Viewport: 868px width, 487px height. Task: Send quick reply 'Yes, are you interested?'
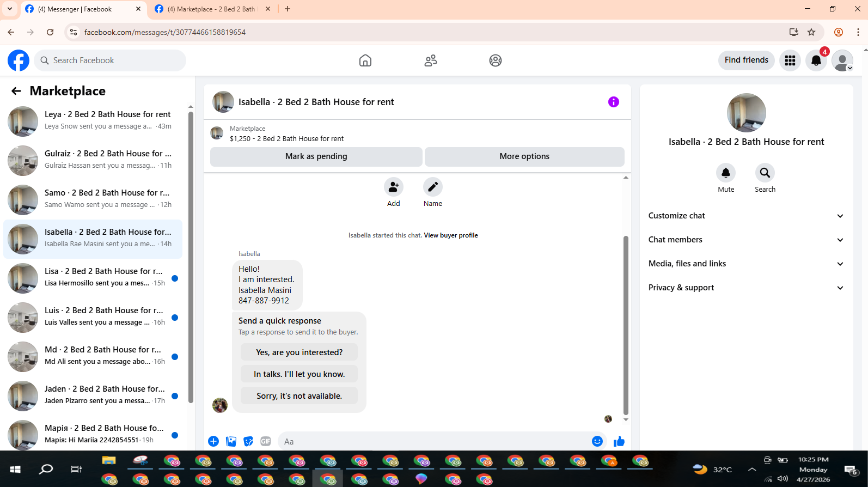(x=299, y=352)
